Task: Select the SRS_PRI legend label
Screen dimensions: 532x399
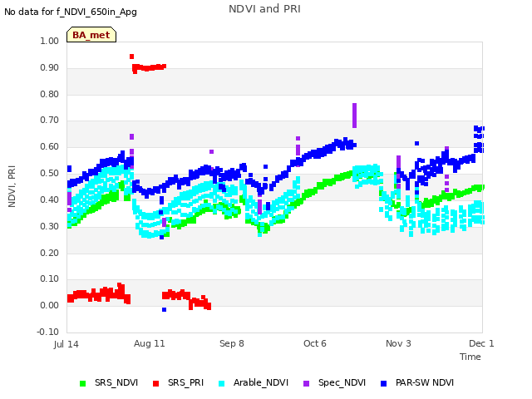Action: click(185, 382)
